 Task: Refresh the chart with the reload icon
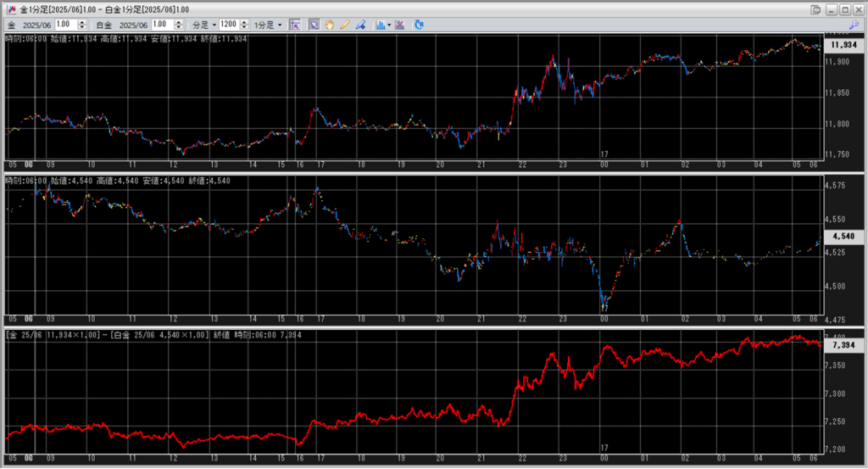pos(419,25)
